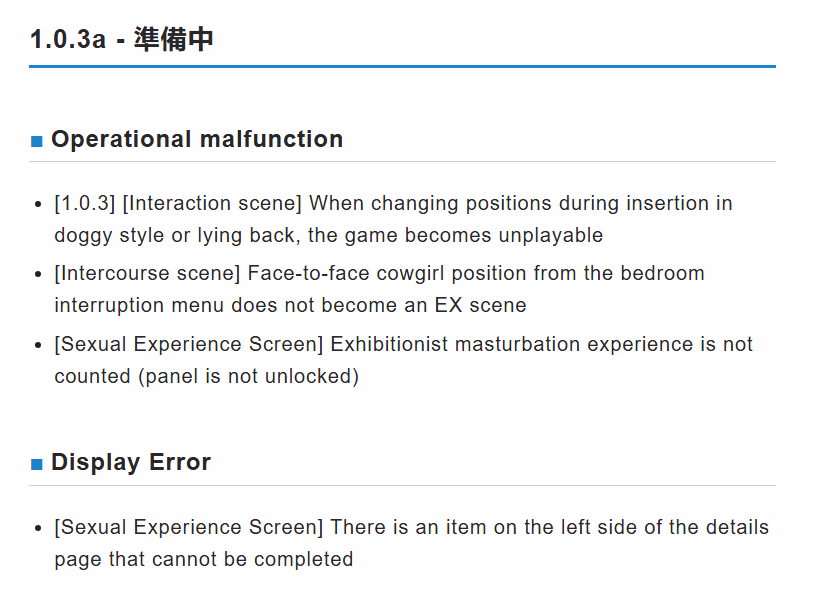
Task: Click the gray divider line under Display Error
Action: click(x=402, y=486)
